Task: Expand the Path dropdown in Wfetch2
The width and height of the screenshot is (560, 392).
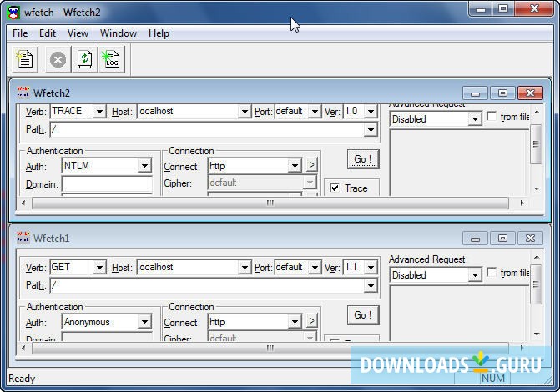Action: tap(371, 129)
